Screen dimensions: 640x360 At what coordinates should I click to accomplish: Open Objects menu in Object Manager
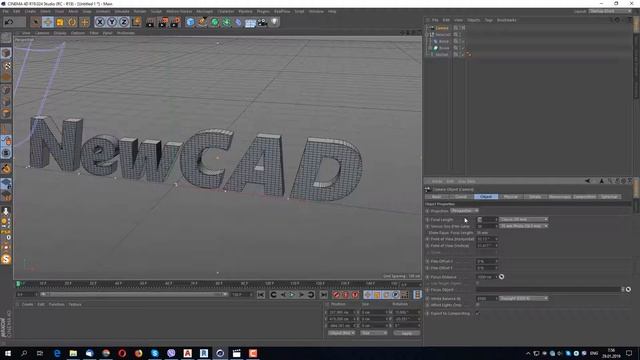473,20
